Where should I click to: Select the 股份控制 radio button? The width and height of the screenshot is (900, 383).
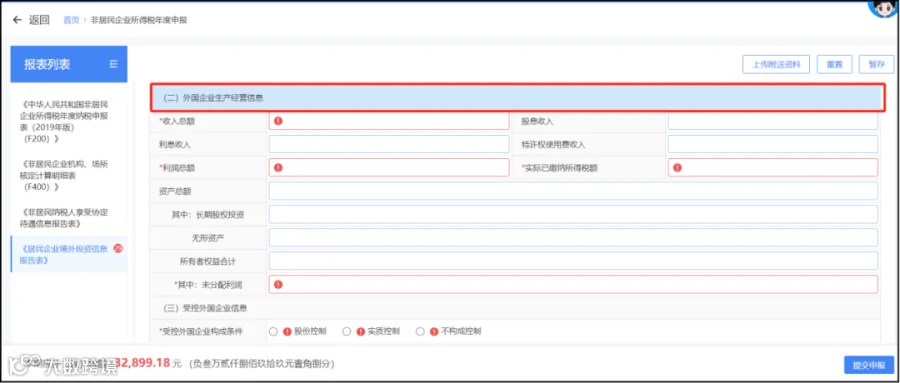[x=273, y=331]
